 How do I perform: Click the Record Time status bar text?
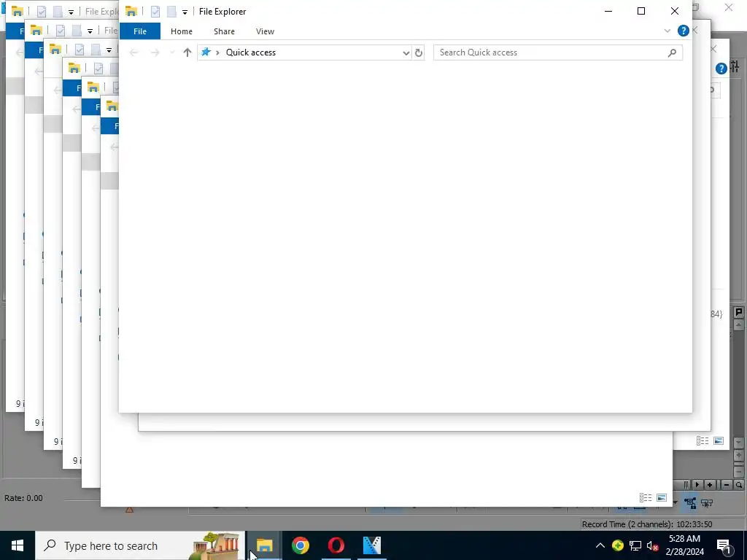646,524
